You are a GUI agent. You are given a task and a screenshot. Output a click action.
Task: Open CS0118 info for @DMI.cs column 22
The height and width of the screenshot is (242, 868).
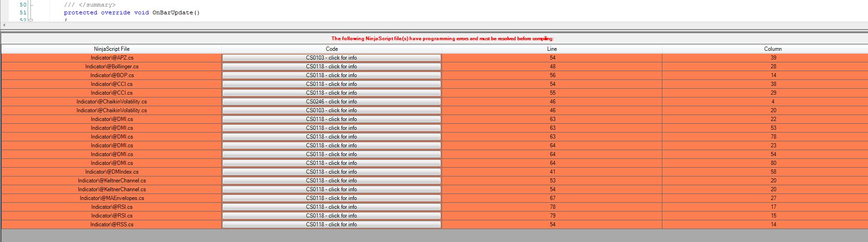[x=331, y=119]
